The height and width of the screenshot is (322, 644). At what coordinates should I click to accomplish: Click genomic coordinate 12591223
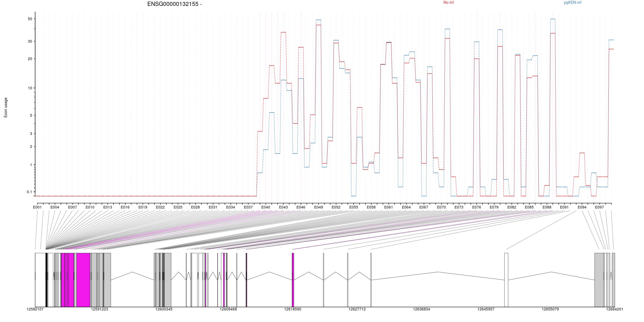(100, 309)
